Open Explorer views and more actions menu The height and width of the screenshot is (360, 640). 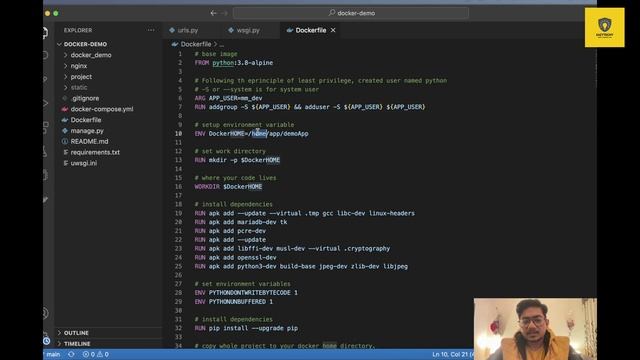coord(151,30)
